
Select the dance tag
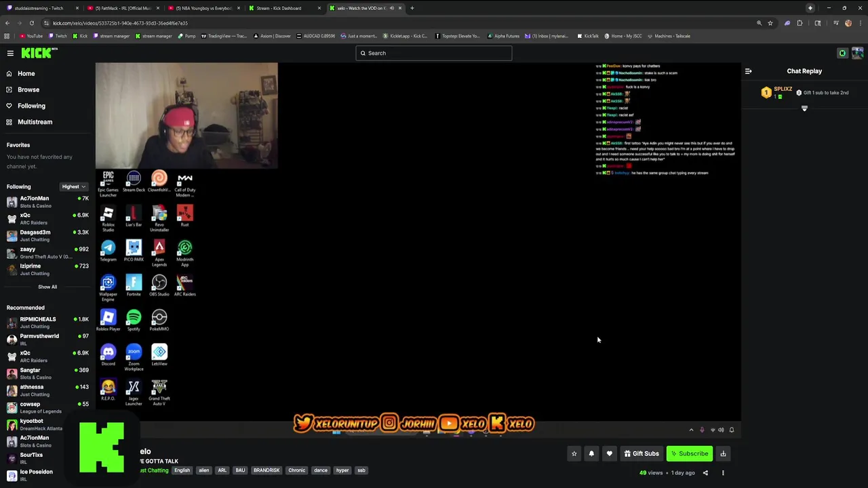pos(321,470)
